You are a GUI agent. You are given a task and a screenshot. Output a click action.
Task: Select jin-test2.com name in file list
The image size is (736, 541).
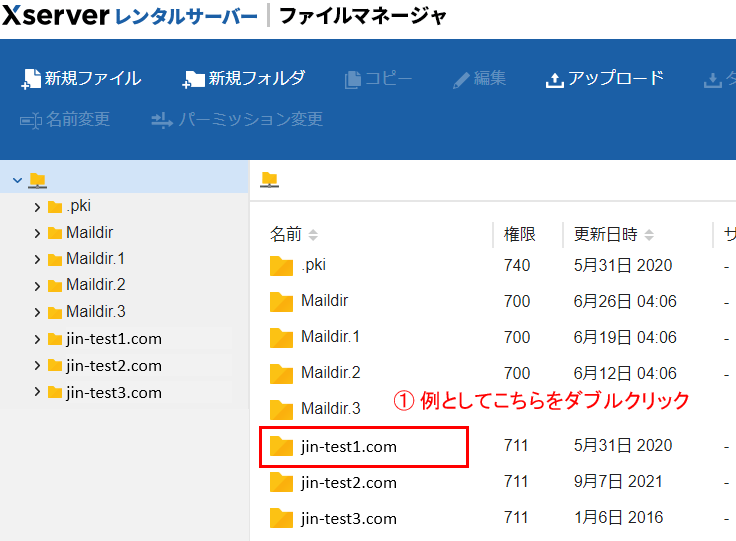click(349, 483)
